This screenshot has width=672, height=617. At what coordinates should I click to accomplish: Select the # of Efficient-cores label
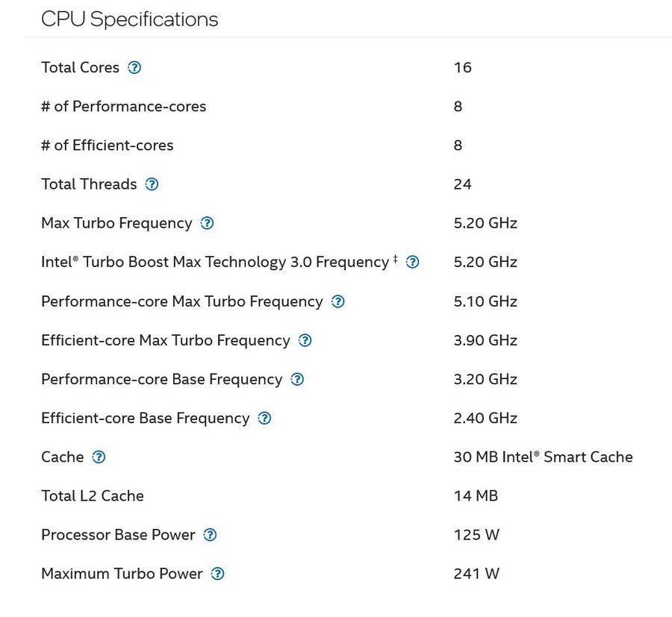click(108, 145)
